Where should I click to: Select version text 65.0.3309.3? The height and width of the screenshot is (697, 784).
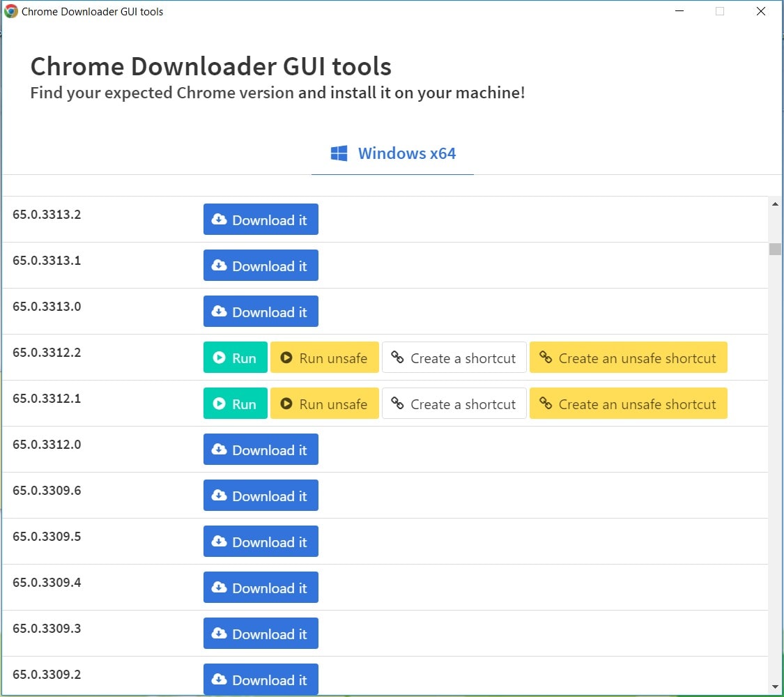pyautogui.click(x=47, y=629)
